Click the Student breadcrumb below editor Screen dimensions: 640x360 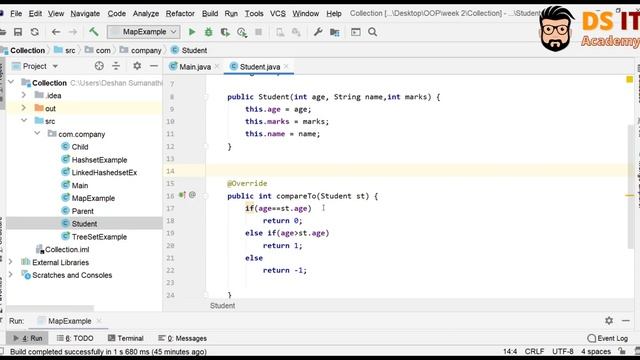(222, 305)
